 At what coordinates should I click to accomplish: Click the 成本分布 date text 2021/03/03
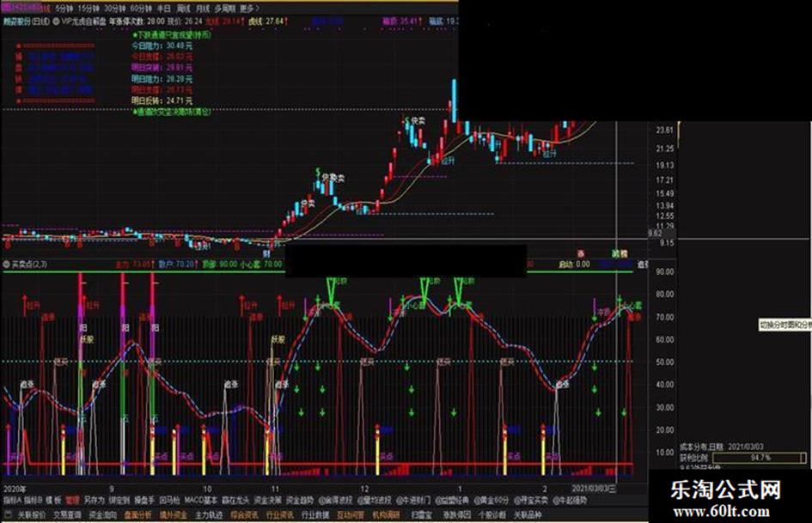745,447
